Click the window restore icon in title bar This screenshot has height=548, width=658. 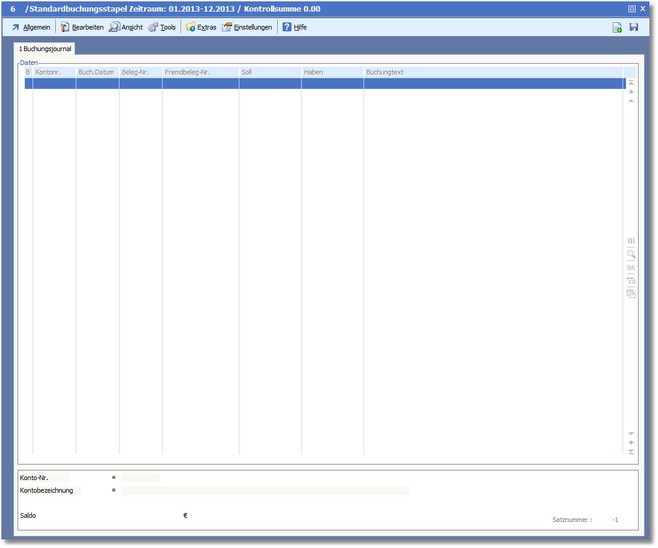tap(631, 8)
